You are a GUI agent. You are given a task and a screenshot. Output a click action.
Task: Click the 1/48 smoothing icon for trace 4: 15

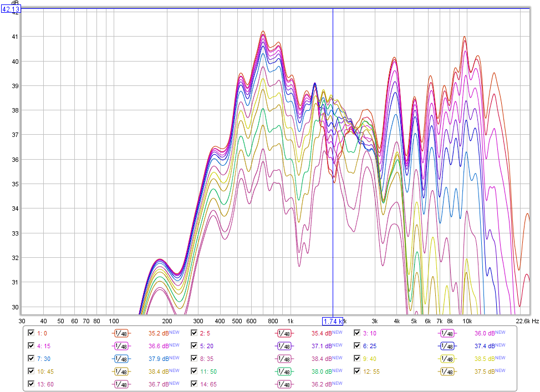pos(121,346)
